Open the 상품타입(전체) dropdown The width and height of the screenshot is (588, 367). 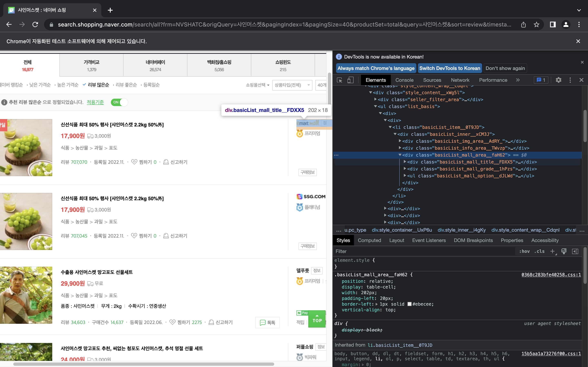pos(292,85)
